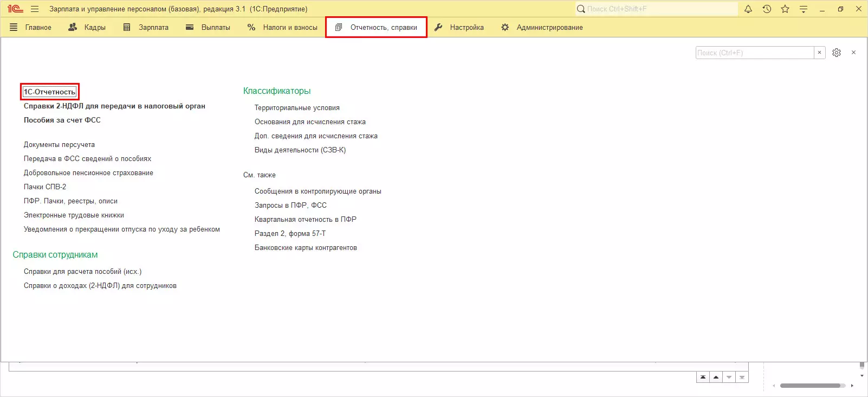Open Сообщения в контролирующие органы
868x397 pixels.
(x=318, y=191)
